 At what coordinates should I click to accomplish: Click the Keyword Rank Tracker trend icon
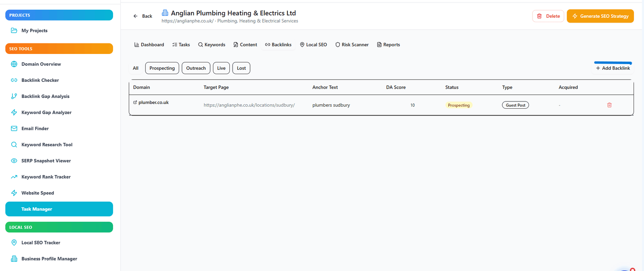(x=14, y=177)
